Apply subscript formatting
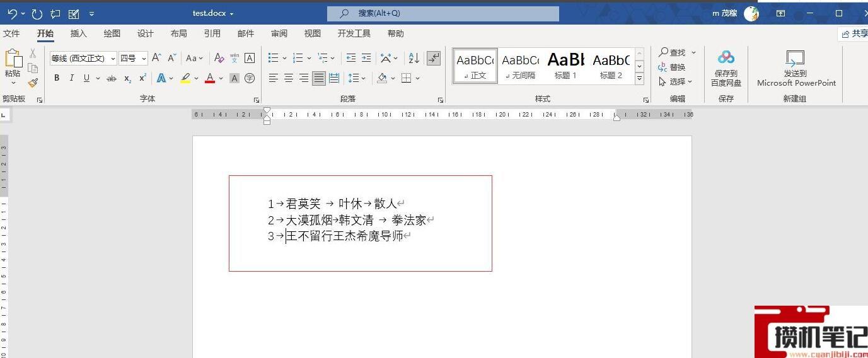The width and height of the screenshot is (868, 358). (127, 78)
